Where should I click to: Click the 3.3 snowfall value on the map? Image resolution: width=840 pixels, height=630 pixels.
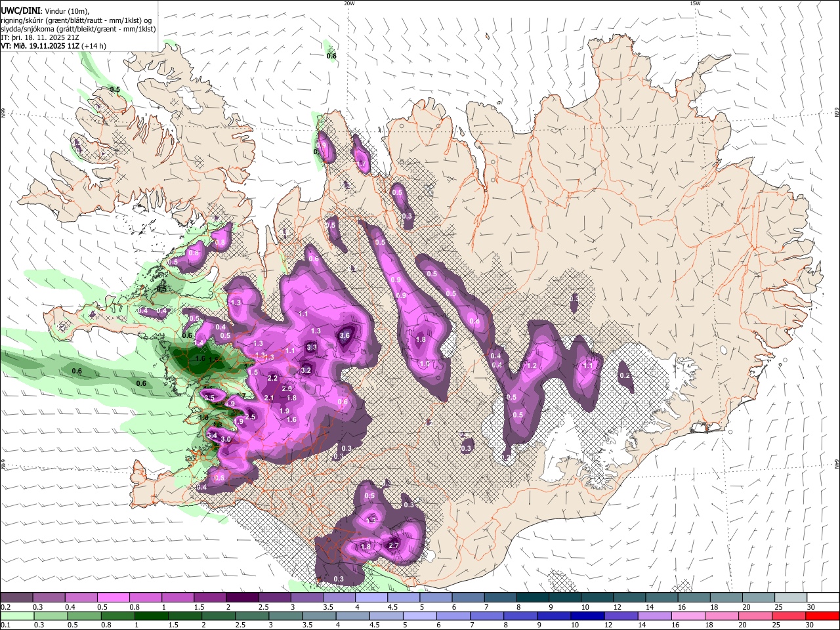click(x=312, y=347)
